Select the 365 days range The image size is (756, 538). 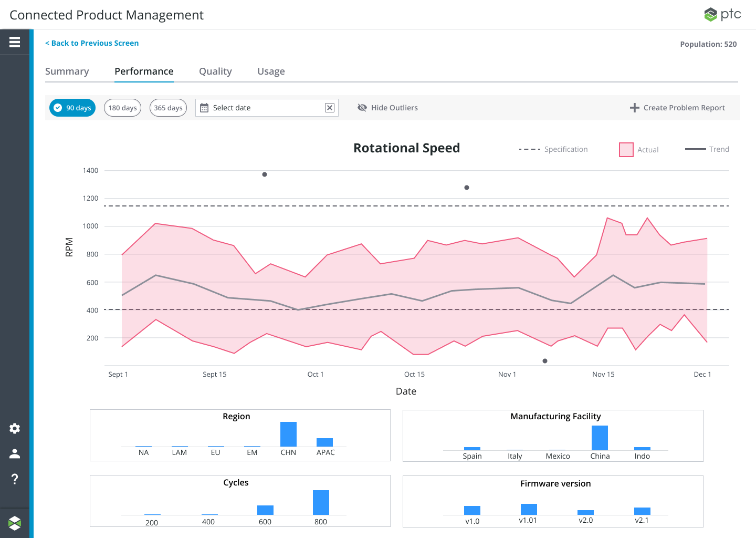(x=168, y=108)
